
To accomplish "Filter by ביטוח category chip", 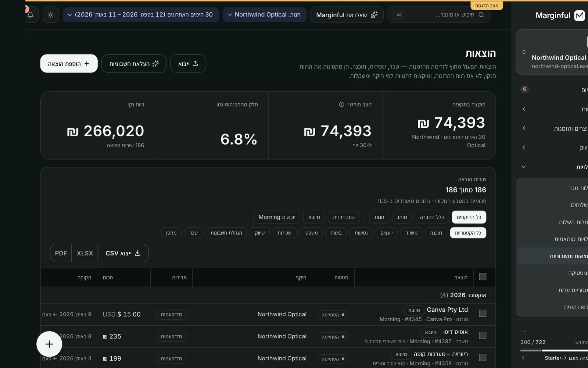I will tap(336, 233).
